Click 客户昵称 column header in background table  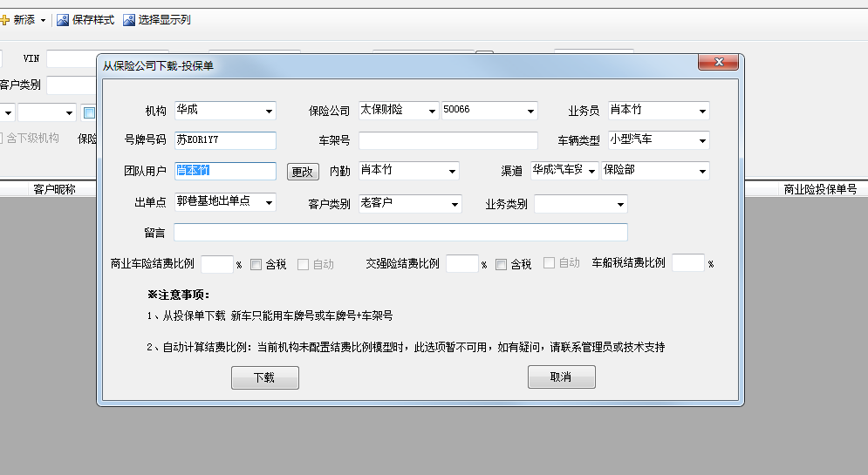tap(54, 189)
